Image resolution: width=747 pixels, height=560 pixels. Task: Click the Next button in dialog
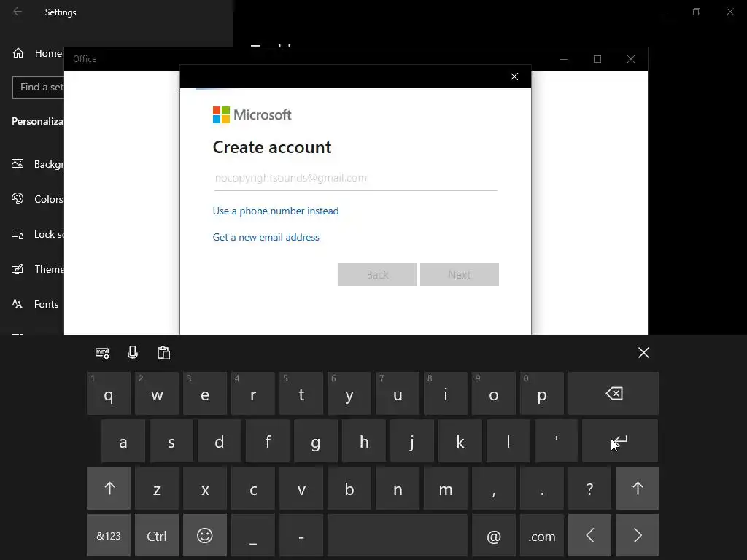point(460,274)
